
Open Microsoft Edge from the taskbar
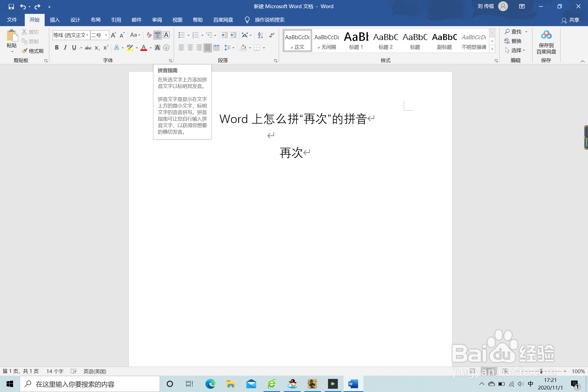[210, 384]
